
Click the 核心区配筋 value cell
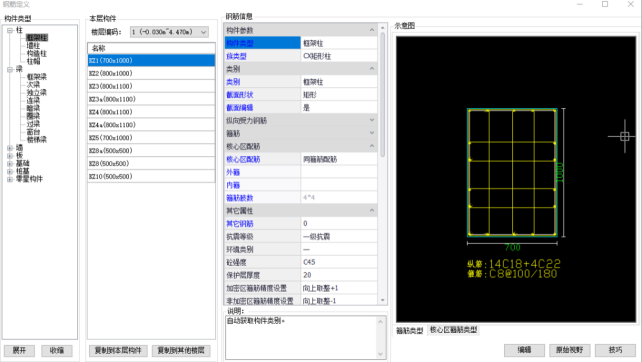339,159
